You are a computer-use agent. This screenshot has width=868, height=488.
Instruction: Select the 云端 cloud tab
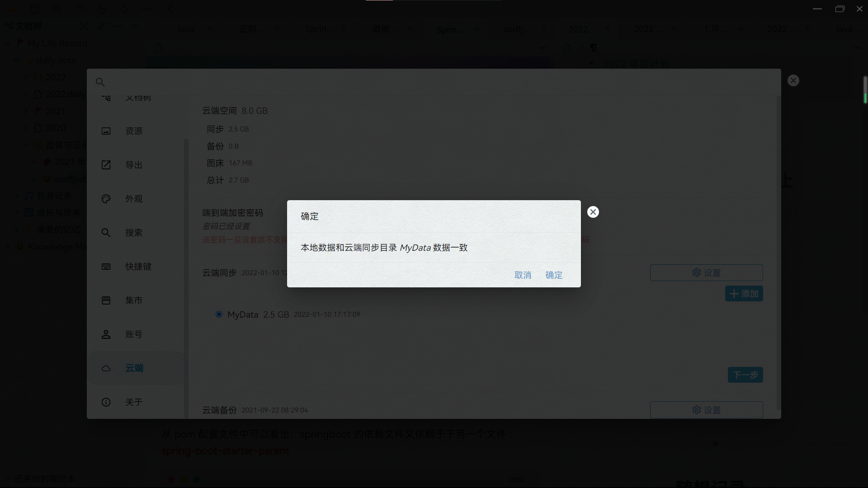click(134, 368)
